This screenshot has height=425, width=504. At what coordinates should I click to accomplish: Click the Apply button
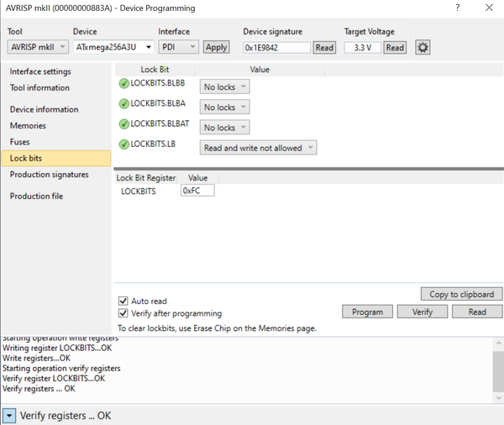point(217,47)
